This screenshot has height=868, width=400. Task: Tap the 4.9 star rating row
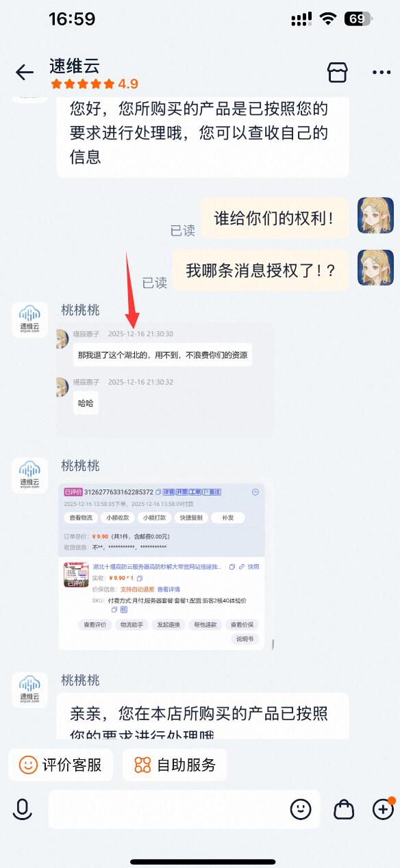tap(94, 84)
